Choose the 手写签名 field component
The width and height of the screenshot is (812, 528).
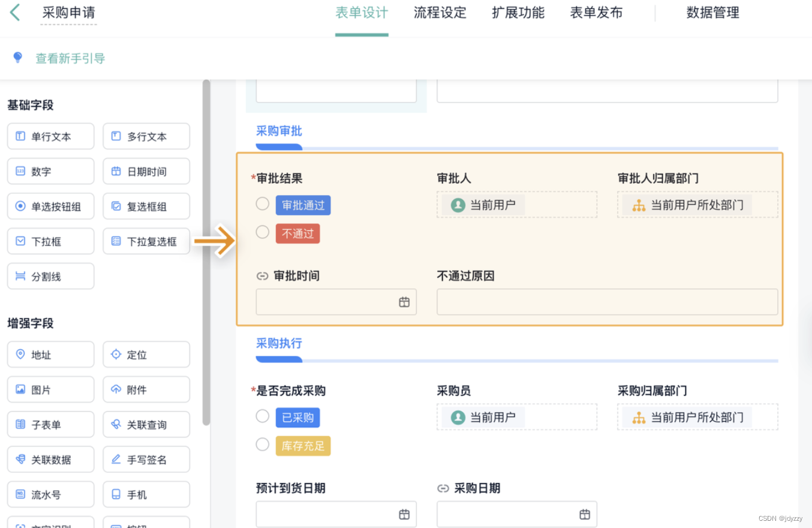coord(146,460)
